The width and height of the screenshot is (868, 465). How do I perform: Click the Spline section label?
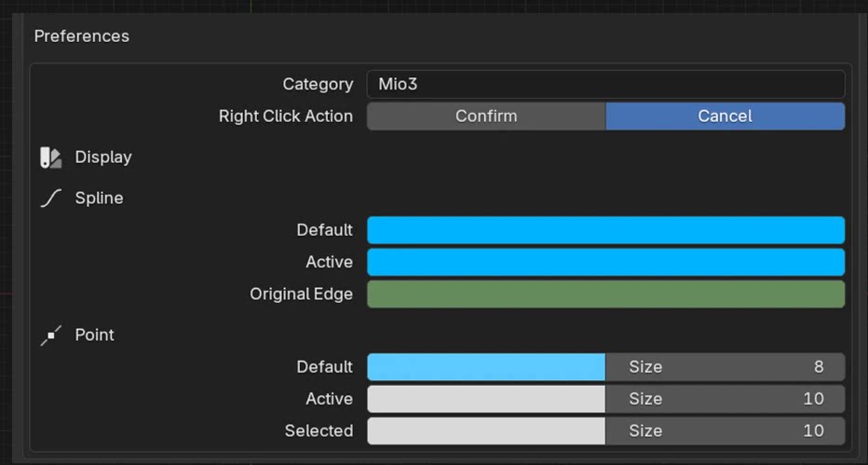tap(99, 198)
